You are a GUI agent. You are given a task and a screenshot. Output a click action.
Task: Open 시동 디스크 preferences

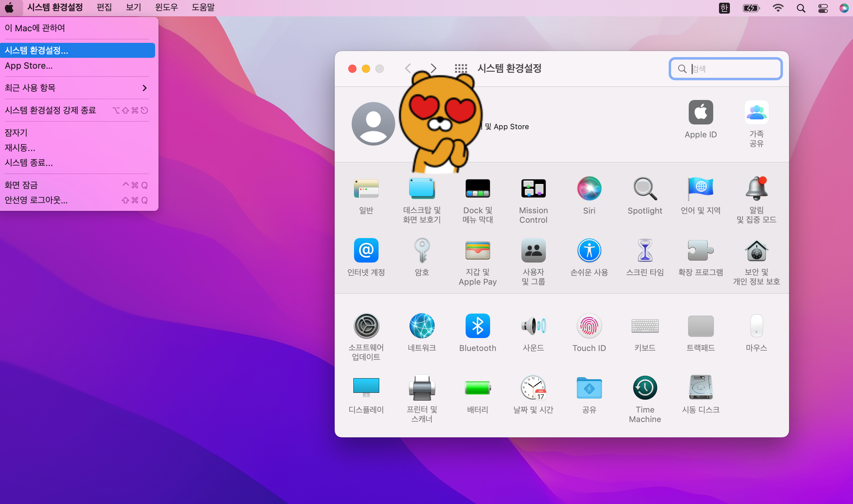point(701,395)
